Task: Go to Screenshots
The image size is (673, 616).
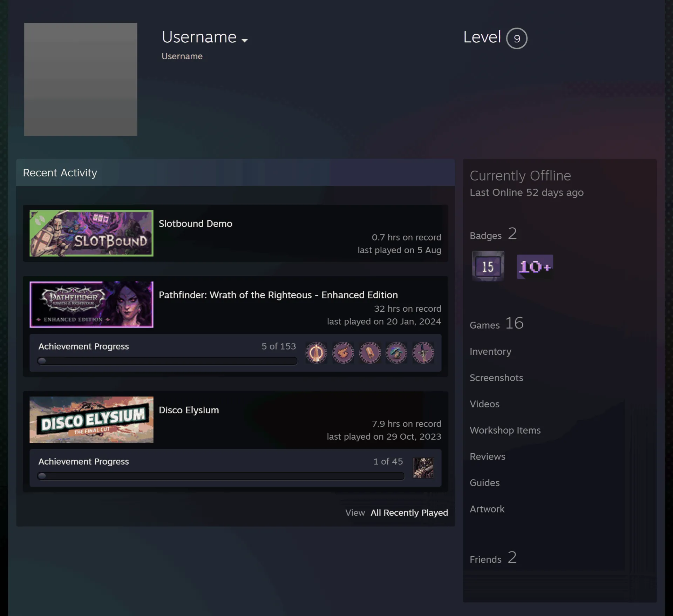Action: (x=496, y=378)
